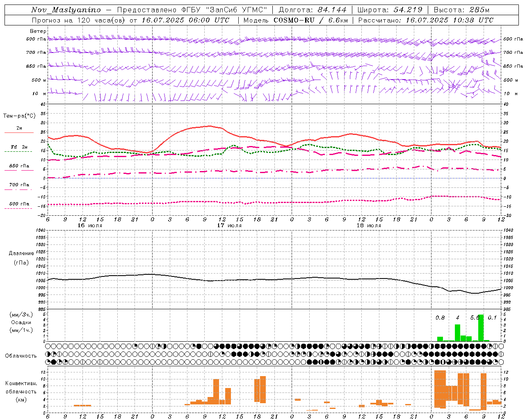Click the "16 июля" date label
Screen dimensions: 525x420
coord(90,225)
